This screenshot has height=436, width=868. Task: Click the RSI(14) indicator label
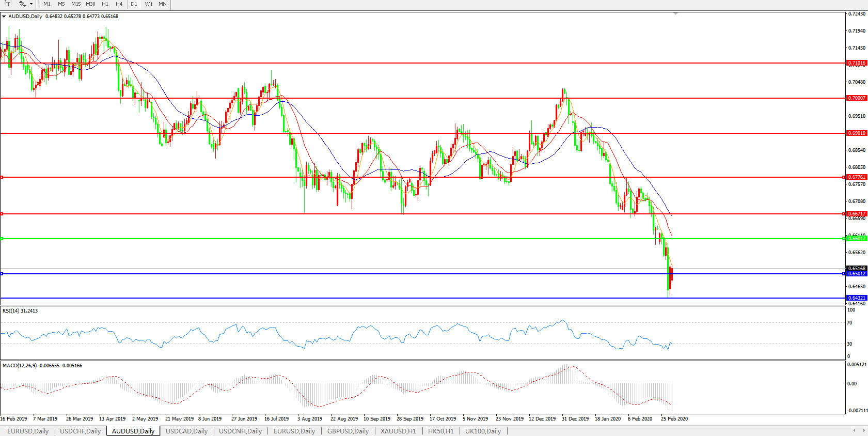pyautogui.click(x=20, y=311)
